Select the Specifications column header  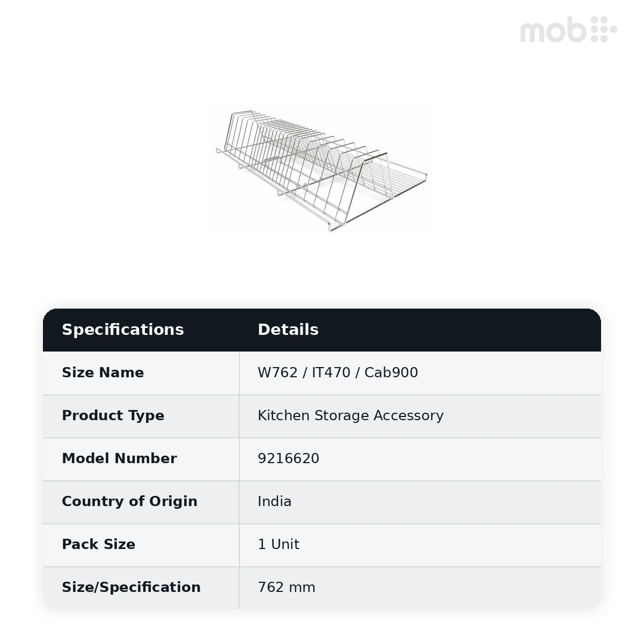(123, 330)
